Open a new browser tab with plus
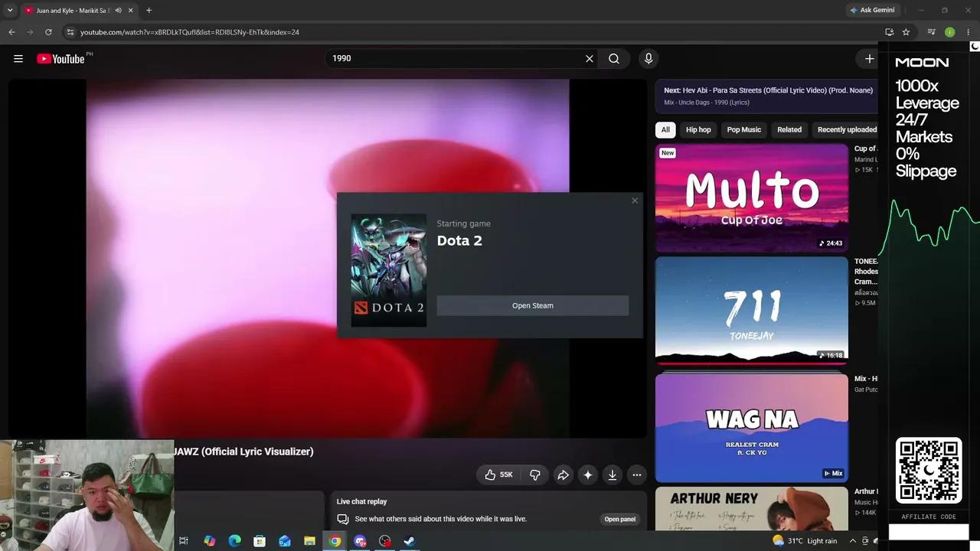The width and height of the screenshot is (980, 551). 149,10
